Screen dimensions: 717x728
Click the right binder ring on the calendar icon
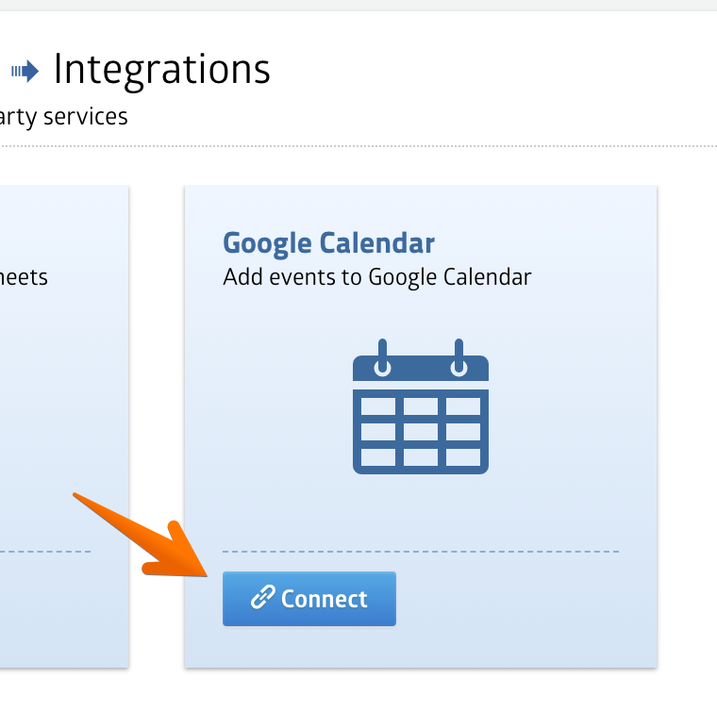pyautogui.click(x=459, y=358)
